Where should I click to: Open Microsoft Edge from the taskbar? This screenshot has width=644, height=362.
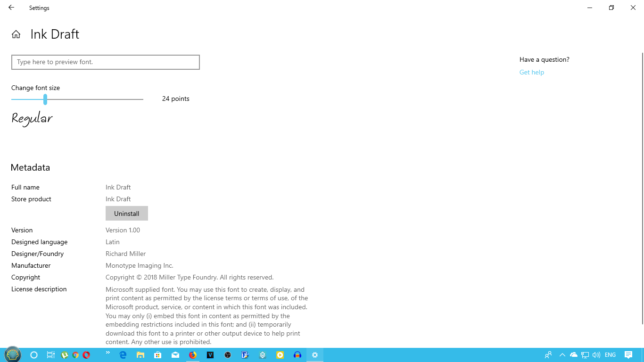point(123,355)
